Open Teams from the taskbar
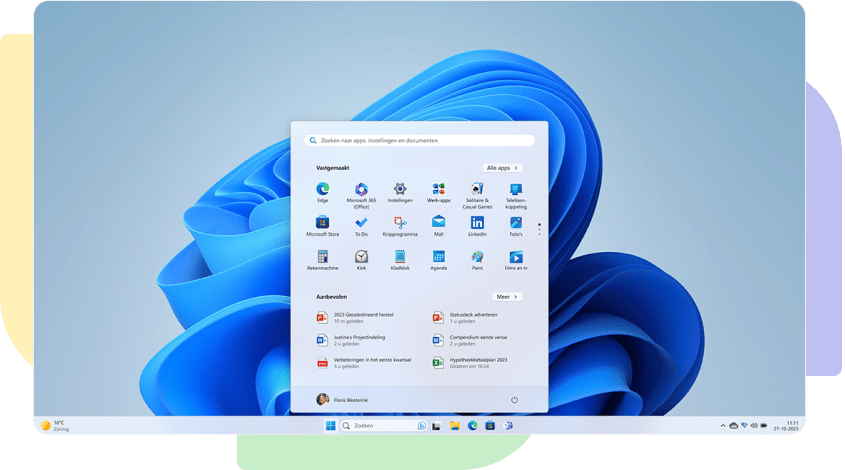Screen dimensions: 845x470 [508, 426]
